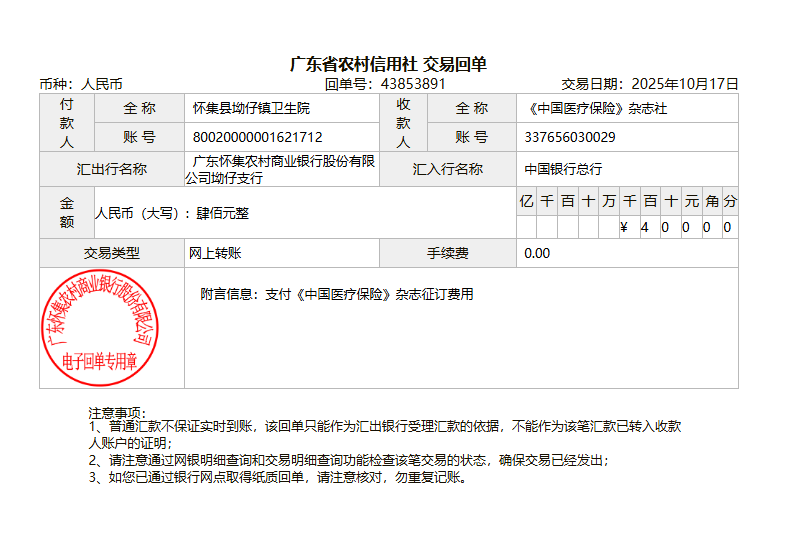
Task: Click the 付款人 header cell
Action: [x=66, y=122]
